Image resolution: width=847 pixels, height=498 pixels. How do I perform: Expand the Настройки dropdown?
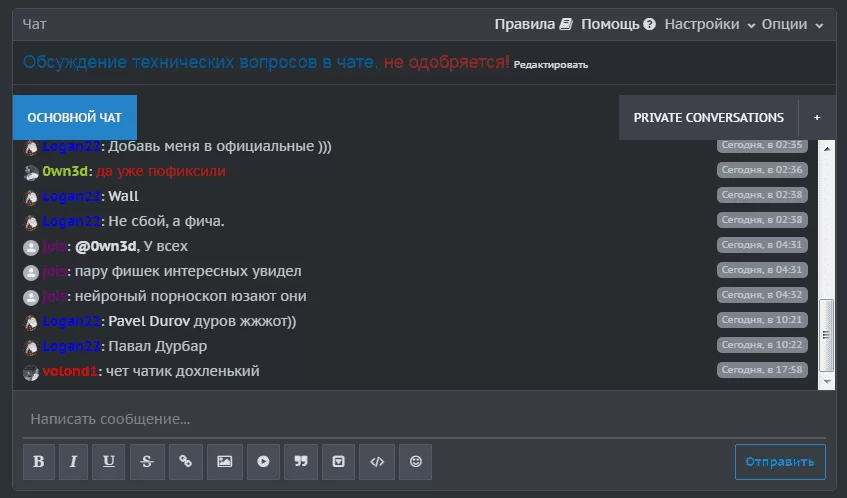pos(709,24)
